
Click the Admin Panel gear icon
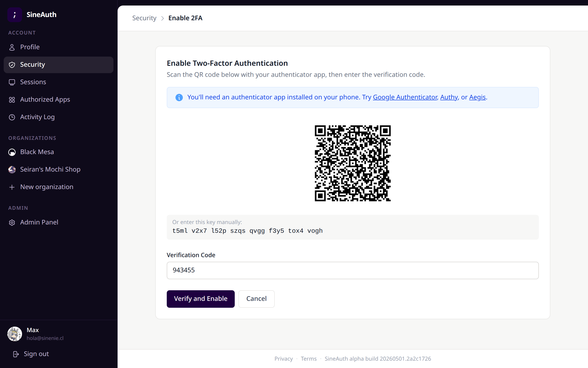click(x=12, y=222)
